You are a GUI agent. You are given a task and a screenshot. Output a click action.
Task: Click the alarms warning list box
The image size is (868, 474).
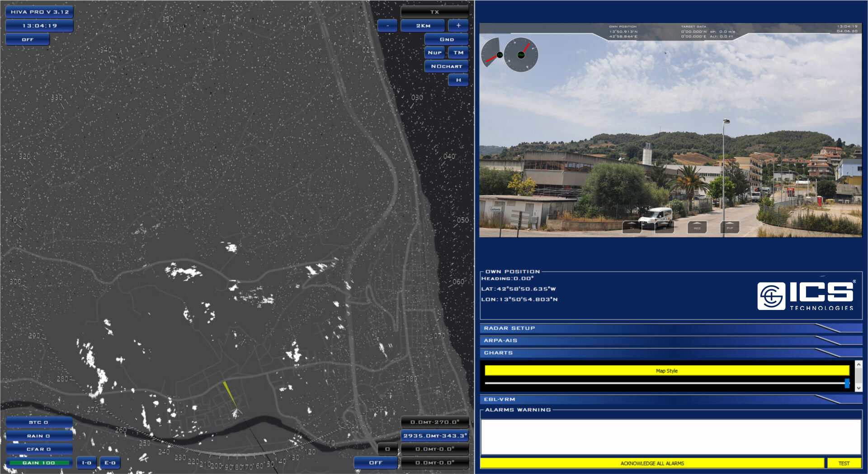pyautogui.click(x=671, y=436)
